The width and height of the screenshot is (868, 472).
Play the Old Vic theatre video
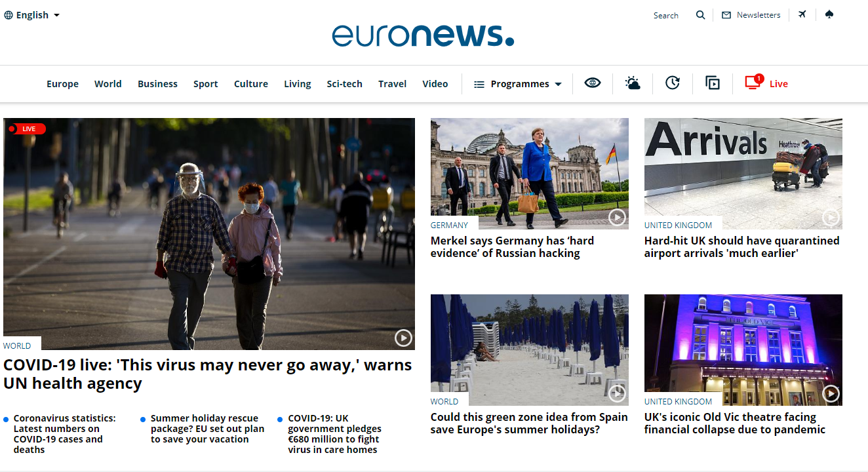pos(831,393)
